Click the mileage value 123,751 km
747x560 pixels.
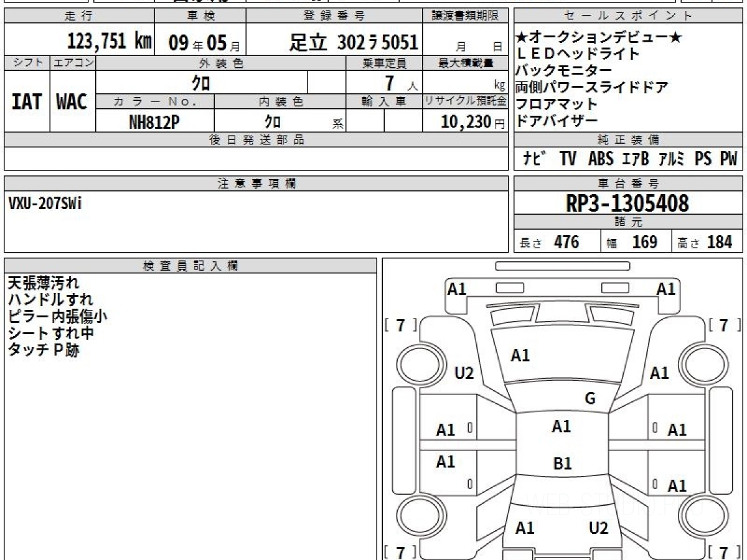tap(110, 42)
